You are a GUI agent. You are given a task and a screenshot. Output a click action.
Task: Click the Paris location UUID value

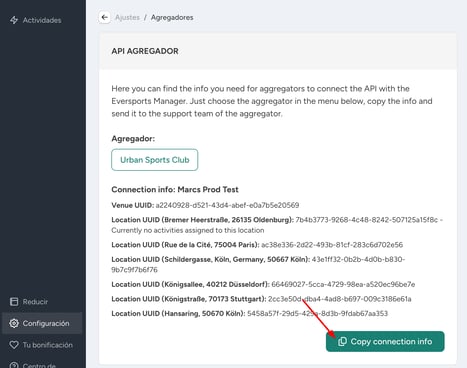pos(332,245)
